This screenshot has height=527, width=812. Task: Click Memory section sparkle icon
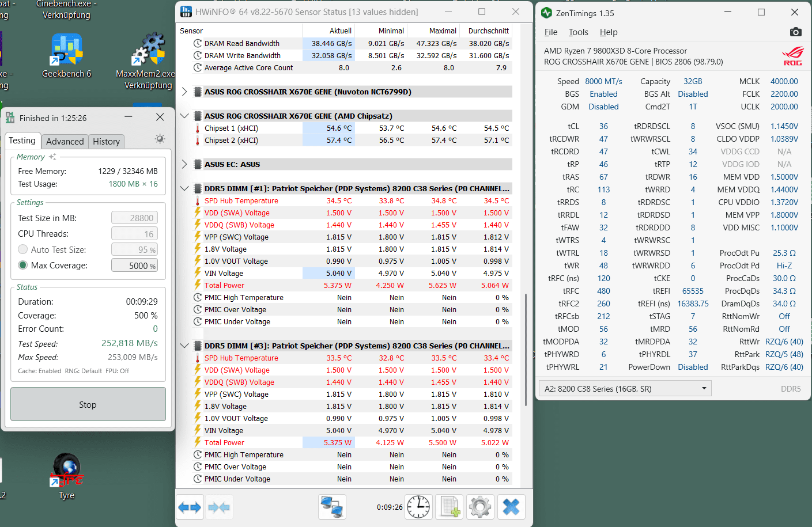(52, 157)
